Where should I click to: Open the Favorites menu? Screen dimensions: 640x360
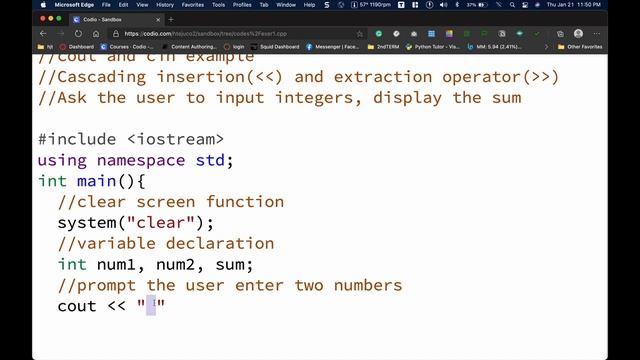[x=193, y=5]
